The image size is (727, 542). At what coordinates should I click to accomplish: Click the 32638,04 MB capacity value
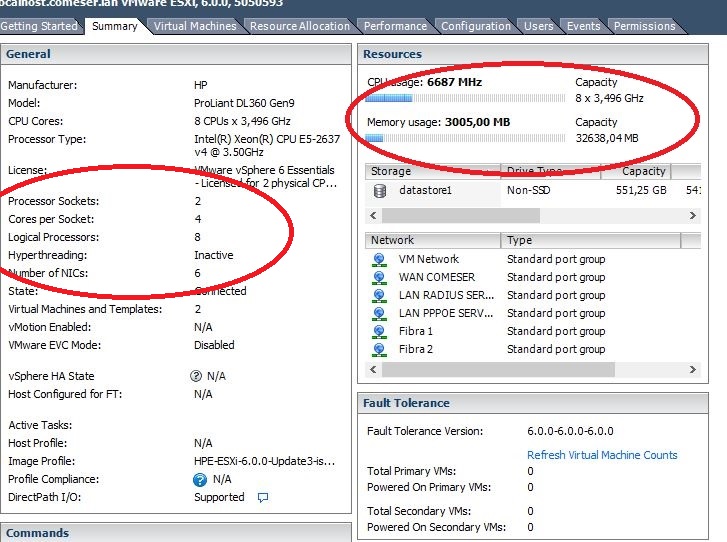coord(606,138)
